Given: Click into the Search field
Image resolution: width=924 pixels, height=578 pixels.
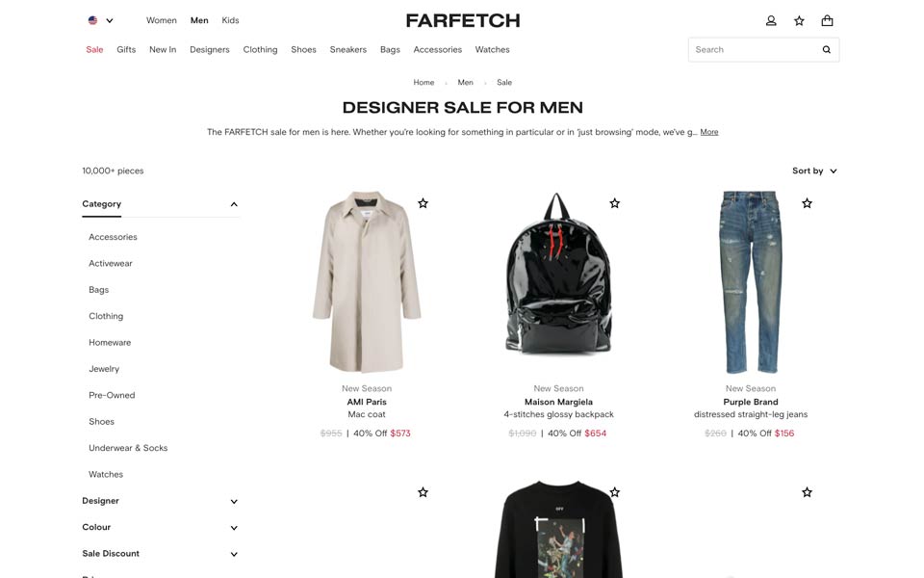Looking at the screenshot, I should coord(755,49).
